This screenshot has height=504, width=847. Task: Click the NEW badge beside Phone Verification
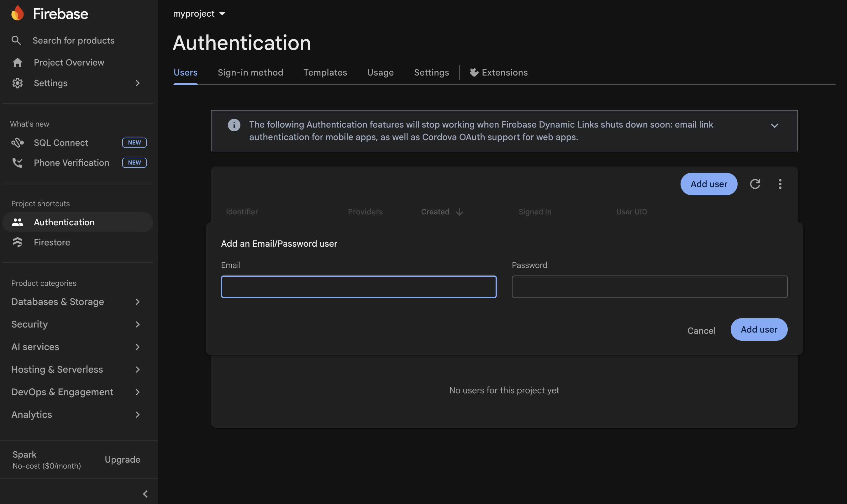click(134, 163)
